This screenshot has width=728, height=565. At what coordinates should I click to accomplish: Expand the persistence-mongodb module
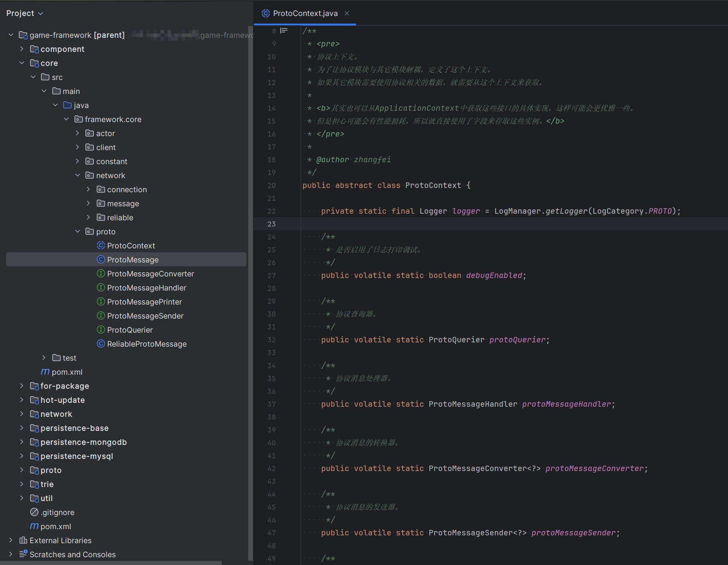click(x=21, y=442)
